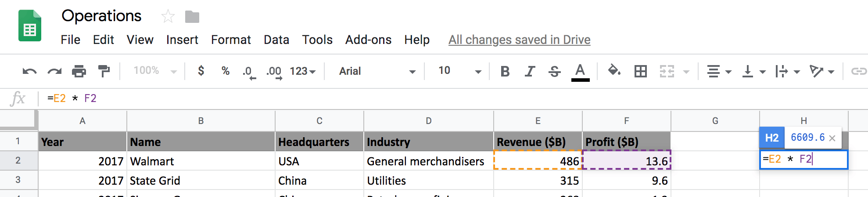This screenshot has width=868, height=197.
Task: Click the formula bar input
Action: point(454,98)
